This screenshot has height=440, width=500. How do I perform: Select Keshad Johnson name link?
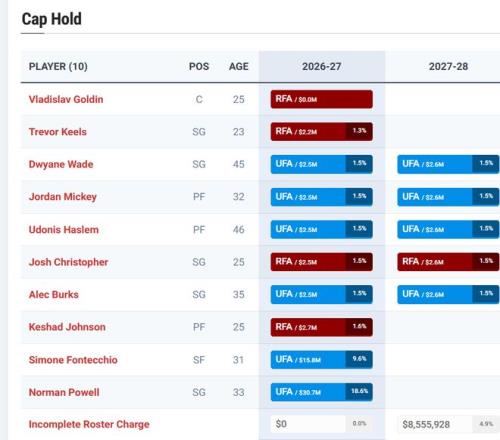pyautogui.click(x=67, y=327)
